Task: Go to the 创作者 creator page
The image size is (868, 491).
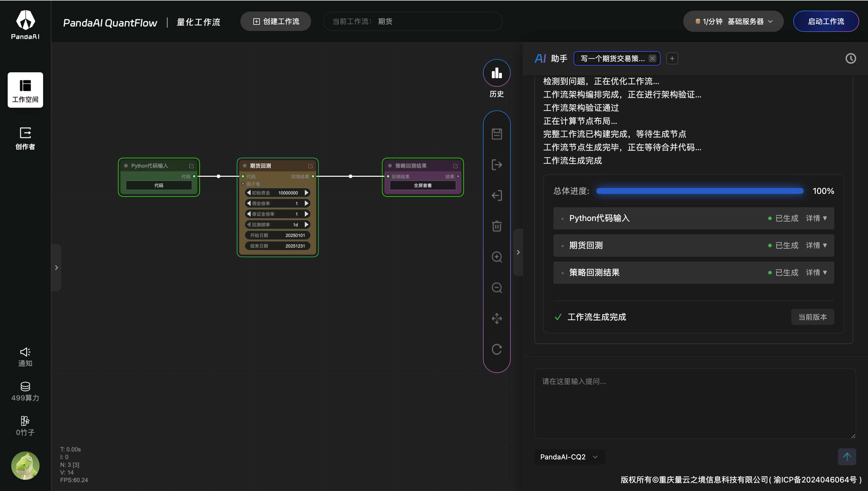Action: (x=25, y=138)
